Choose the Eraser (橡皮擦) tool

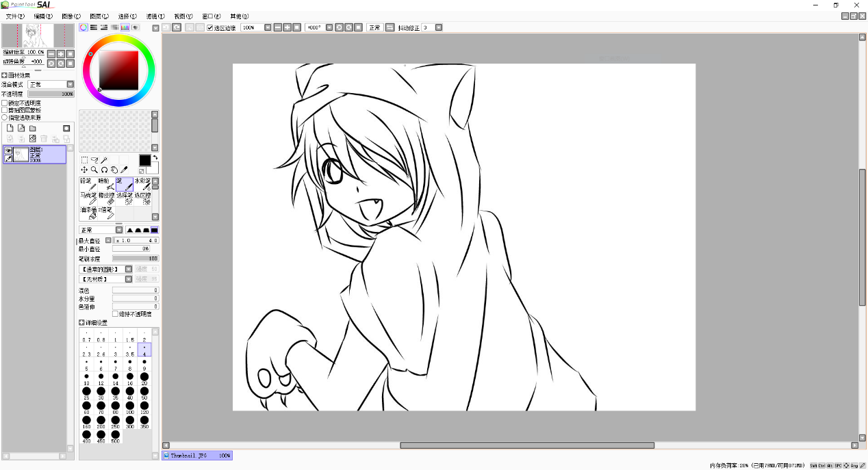[106, 198]
